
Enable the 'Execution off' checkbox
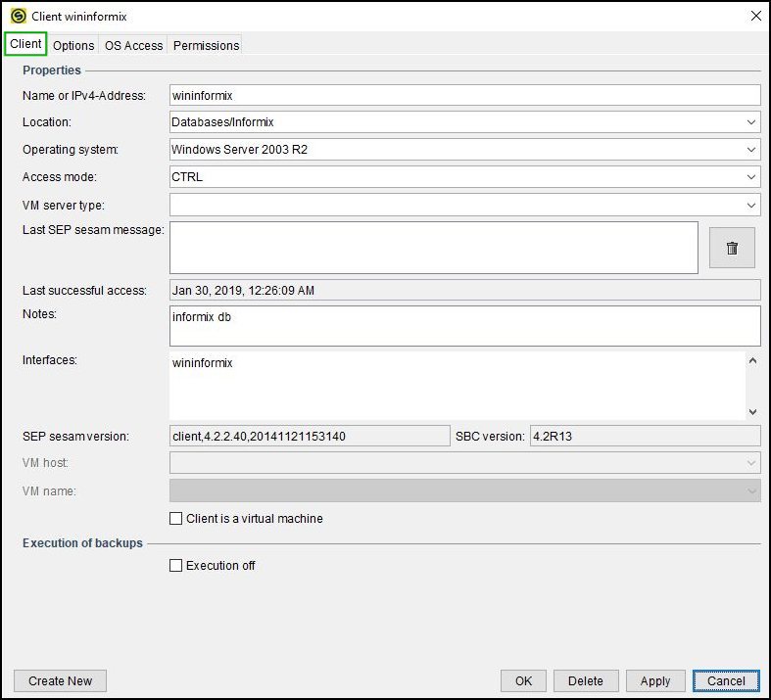coord(175,566)
